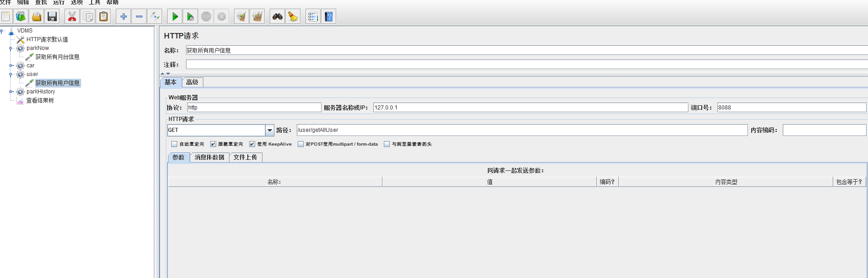Toggle the 使用 KeepAlive checkbox
Image resolution: width=868 pixels, height=278 pixels.
pyautogui.click(x=252, y=144)
